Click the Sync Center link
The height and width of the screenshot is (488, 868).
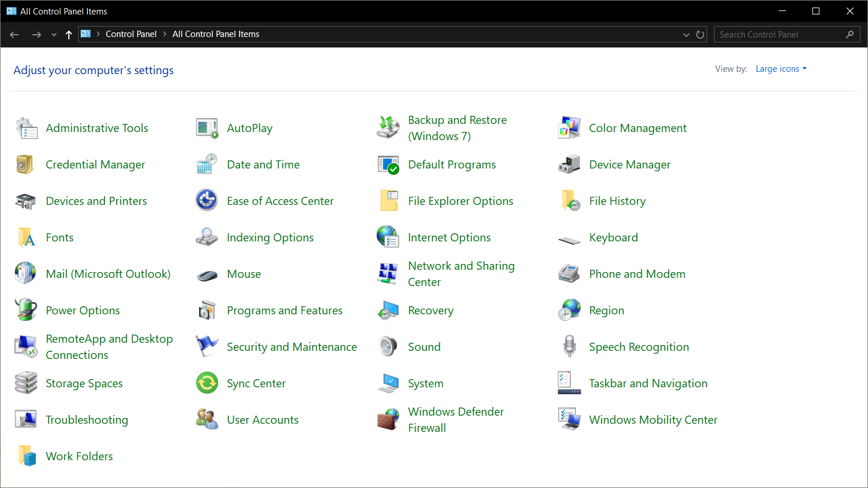256,383
